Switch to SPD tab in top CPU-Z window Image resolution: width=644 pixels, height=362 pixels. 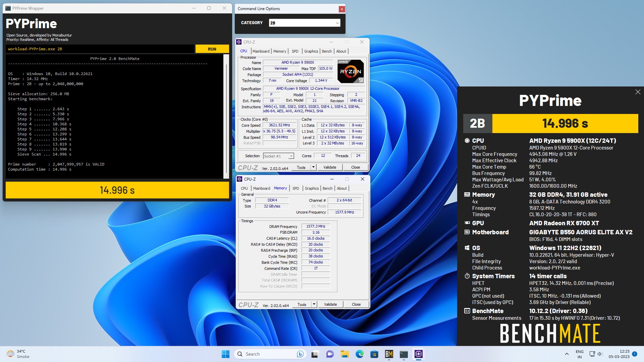coord(295,51)
